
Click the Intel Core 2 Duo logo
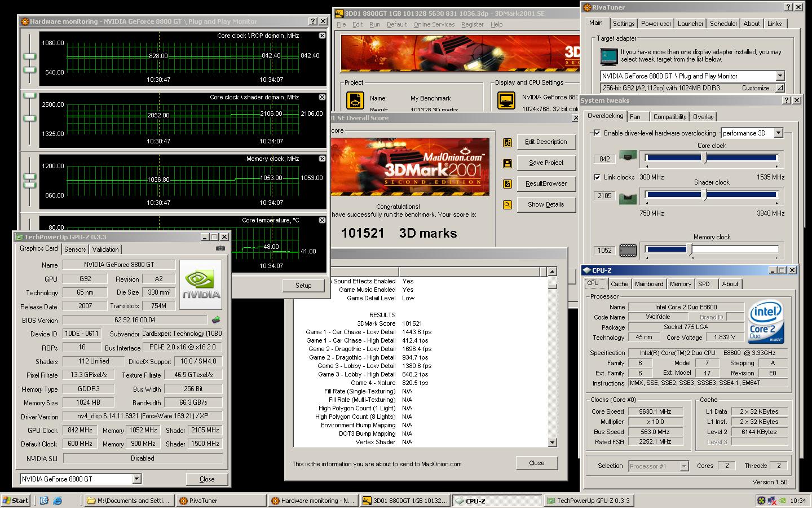[x=766, y=323]
